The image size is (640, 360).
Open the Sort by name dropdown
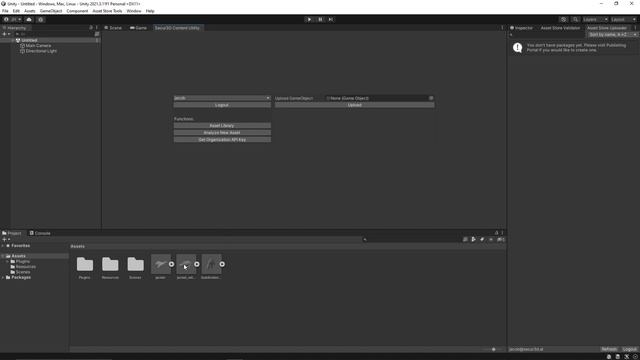[612, 35]
